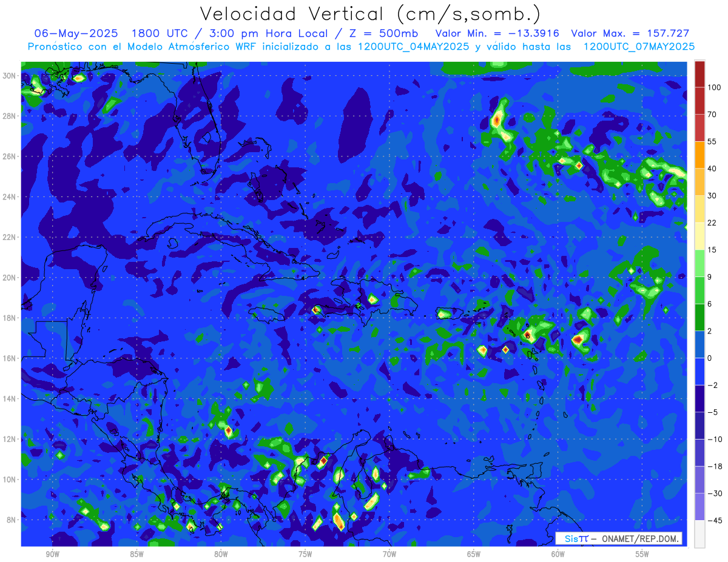This screenshot has width=728, height=562.
Task: Click the dark red swatch above 100
Action: (x=699, y=74)
